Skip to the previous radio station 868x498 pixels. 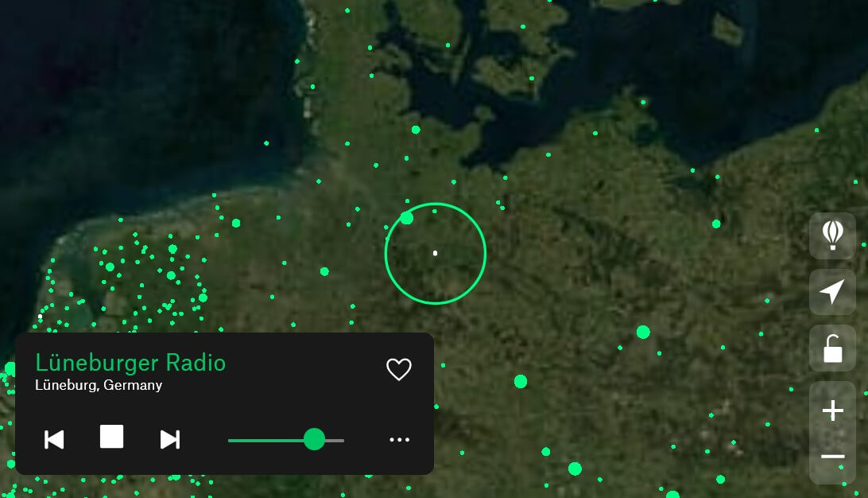(54, 439)
